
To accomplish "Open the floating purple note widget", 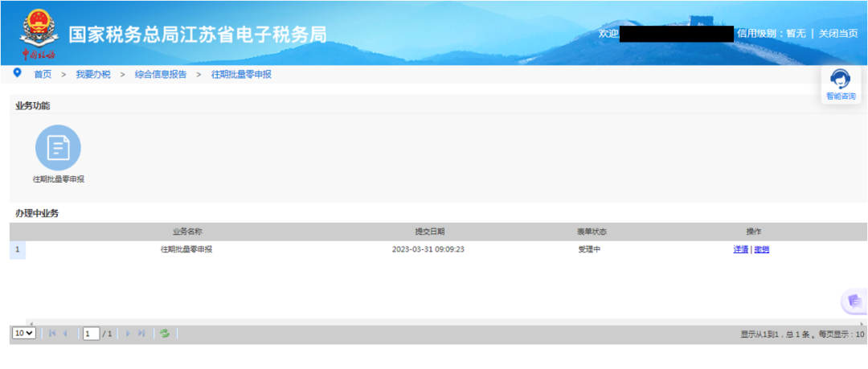I will pos(854,301).
